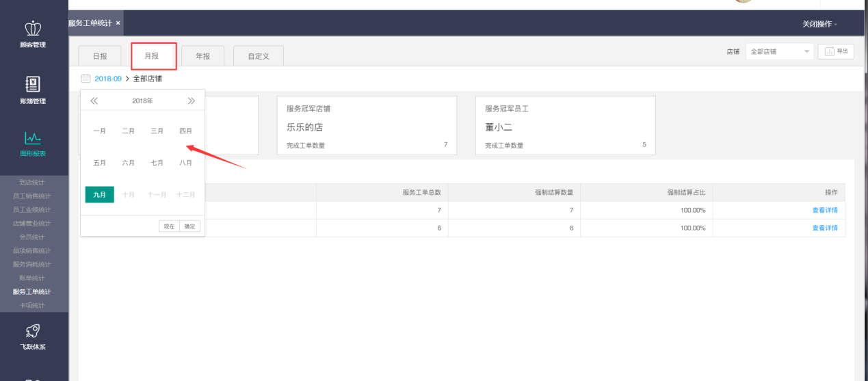
Task: Go to previous year in the month picker
Action: coord(94,101)
